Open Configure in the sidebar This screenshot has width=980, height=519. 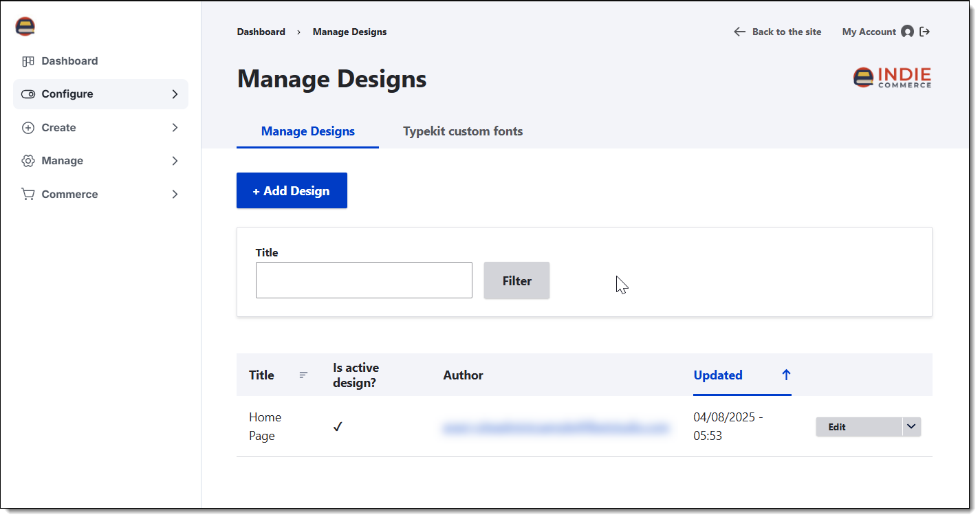100,94
